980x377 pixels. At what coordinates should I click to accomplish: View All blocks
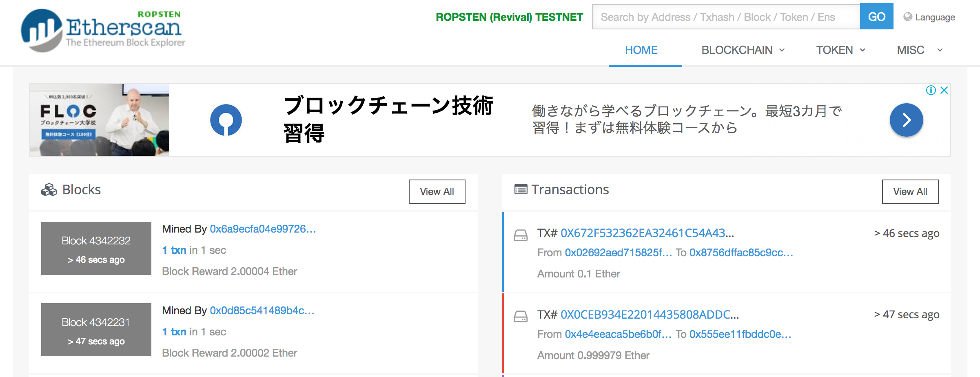pyautogui.click(x=437, y=192)
